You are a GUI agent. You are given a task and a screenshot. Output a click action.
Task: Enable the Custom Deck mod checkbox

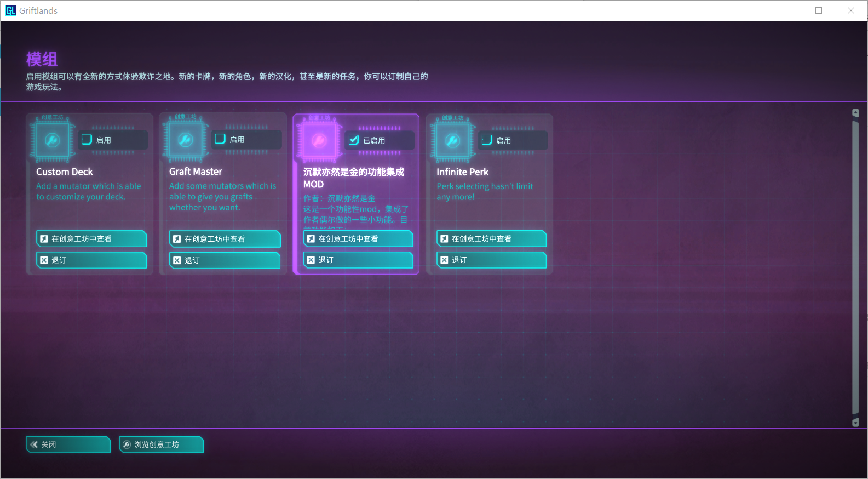pos(87,140)
